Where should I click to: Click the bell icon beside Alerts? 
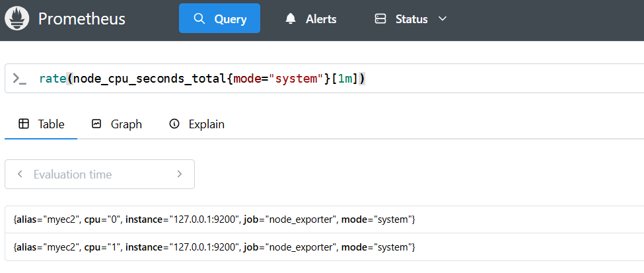pyautogui.click(x=291, y=19)
